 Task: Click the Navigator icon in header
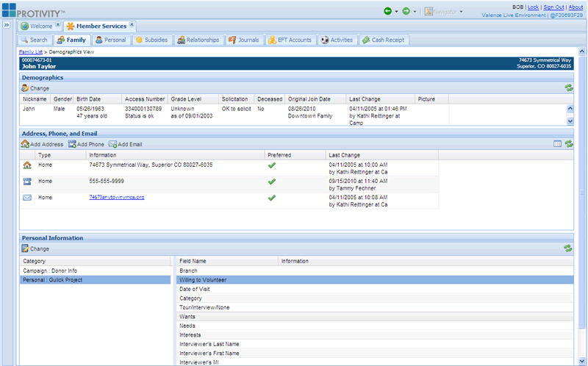click(429, 12)
